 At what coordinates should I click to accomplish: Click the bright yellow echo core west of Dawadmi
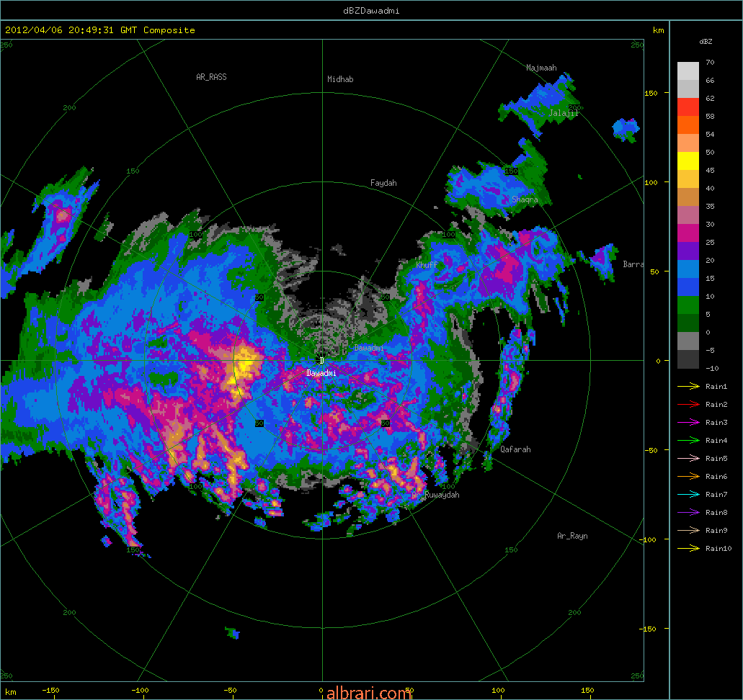click(244, 363)
